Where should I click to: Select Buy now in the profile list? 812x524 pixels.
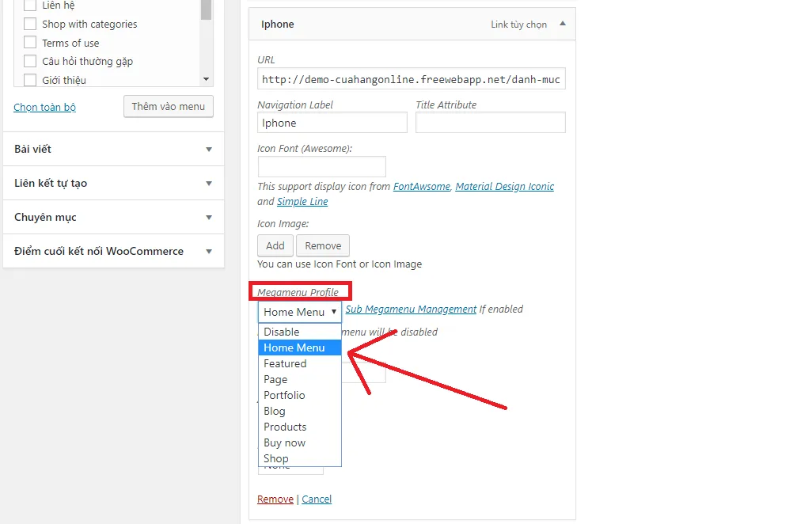300,442
